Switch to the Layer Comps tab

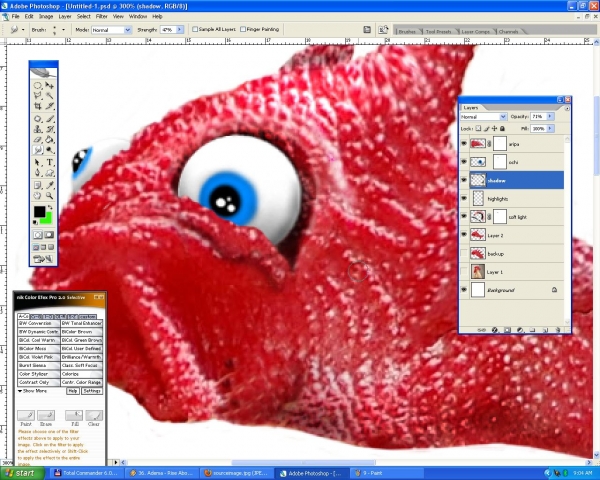[x=476, y=31]
